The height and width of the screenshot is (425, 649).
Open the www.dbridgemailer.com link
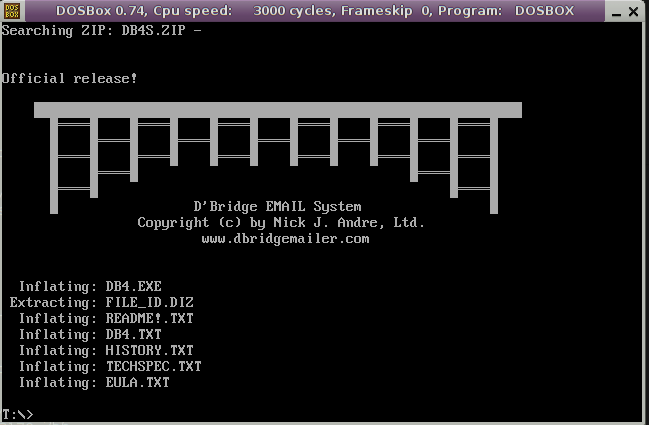[x=285, y=239]
